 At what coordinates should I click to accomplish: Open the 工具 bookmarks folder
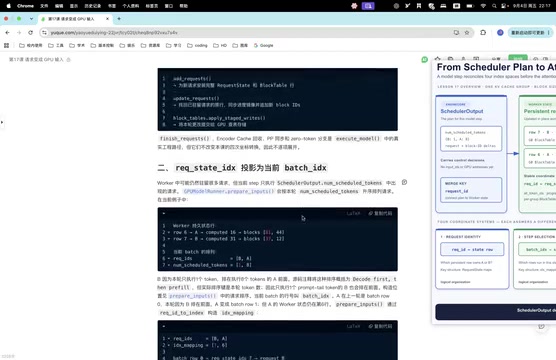click(56, 45)
